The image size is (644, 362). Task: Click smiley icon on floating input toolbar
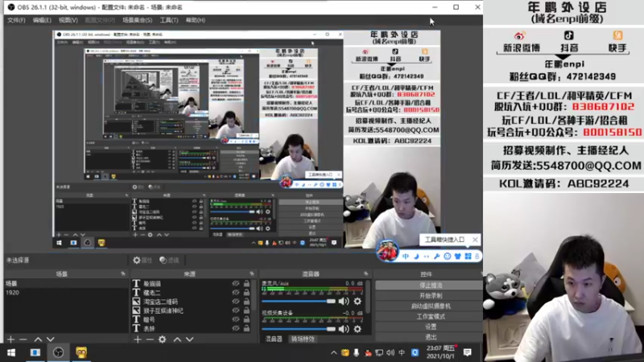(x=448, y=256)
